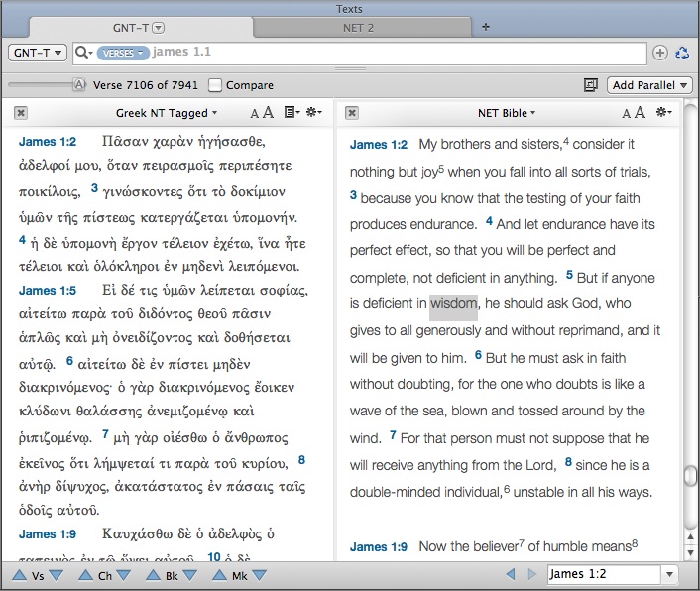Screen dimensions: 700x591
Task: Go to previous chapter with Ch up arrow
Action: click(x=85, y=575)
